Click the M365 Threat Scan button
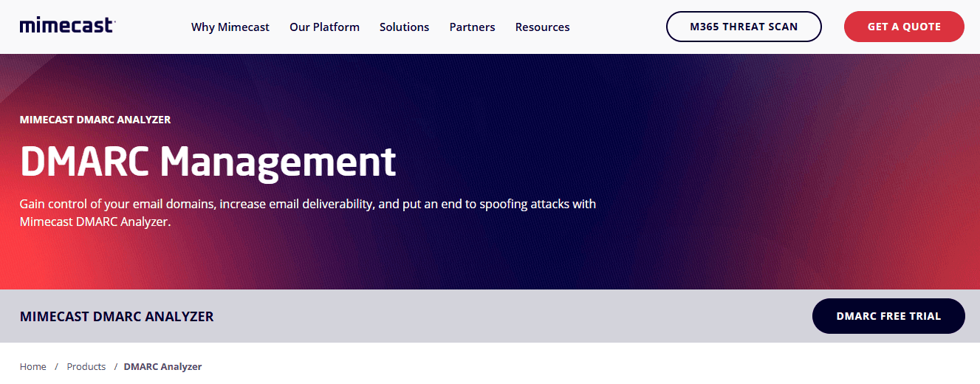The height and width of the screenshot is (384, 980). pyautogui.click(x=744, y=27)
